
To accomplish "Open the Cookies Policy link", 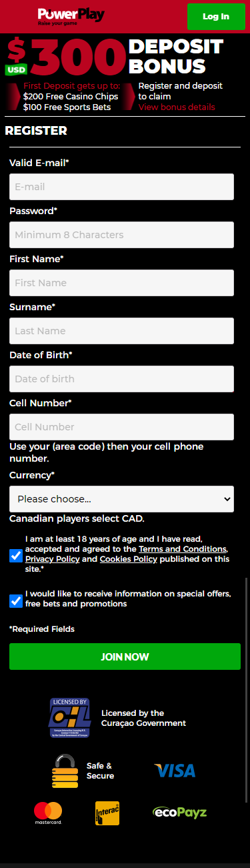I will tap(129, 559).
